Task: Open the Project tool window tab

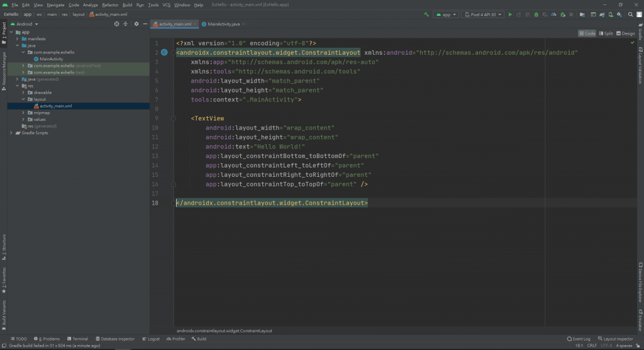Action: pos(4,33)
